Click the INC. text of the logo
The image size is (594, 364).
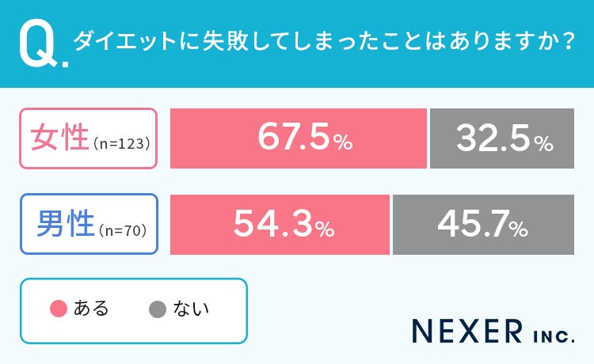click(x=553, y=334)
